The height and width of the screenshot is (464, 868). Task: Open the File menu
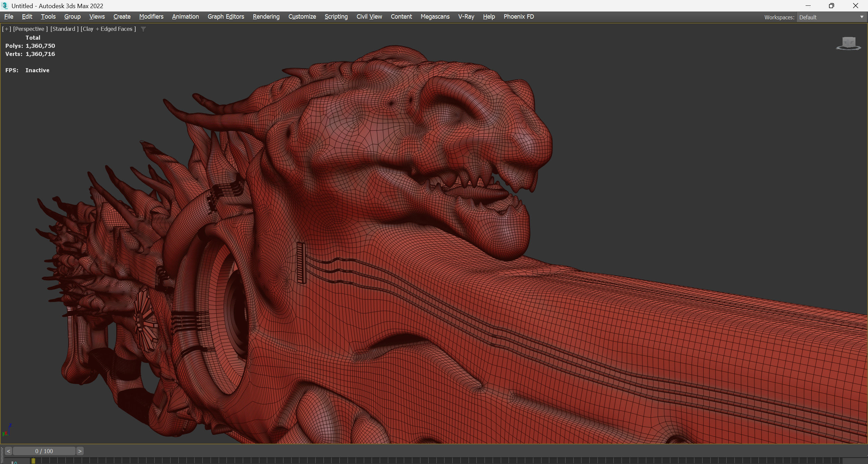[9, 17]
